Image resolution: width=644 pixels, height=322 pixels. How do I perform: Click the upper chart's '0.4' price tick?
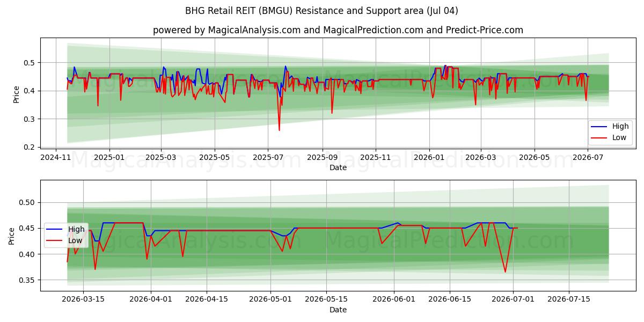[31, 91]
